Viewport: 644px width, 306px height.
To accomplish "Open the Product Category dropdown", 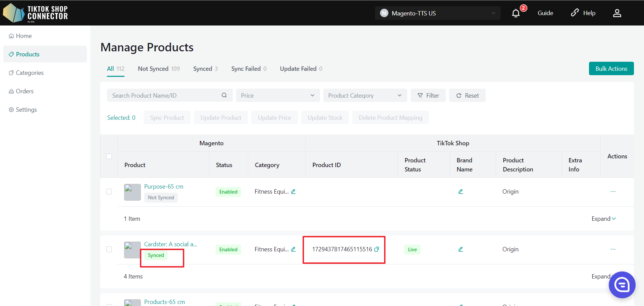I will [365, 95].
